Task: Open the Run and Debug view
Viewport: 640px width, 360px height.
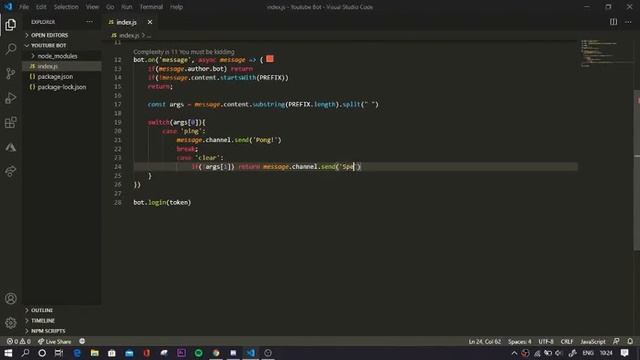Action: (x=11, y=98)
